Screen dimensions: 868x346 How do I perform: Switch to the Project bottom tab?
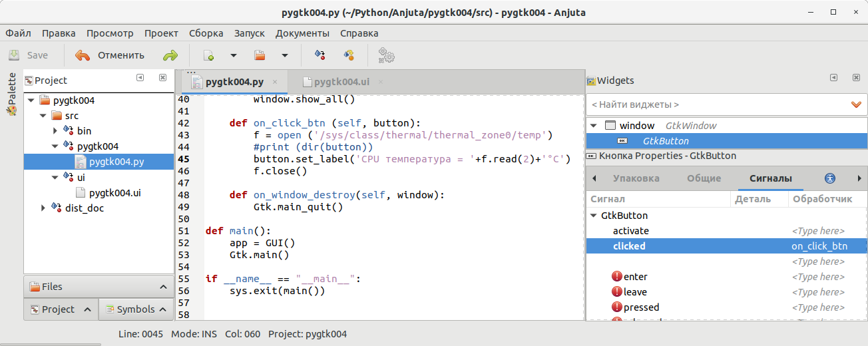pyautogui.click(x=61, y=309)
